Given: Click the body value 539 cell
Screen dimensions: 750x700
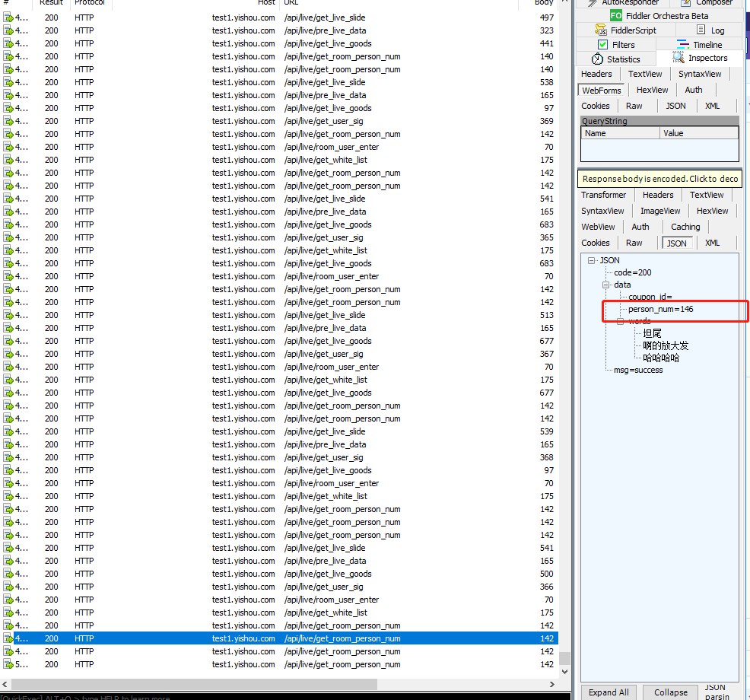Looking at the screenshot, I should (x=546, y=431).
